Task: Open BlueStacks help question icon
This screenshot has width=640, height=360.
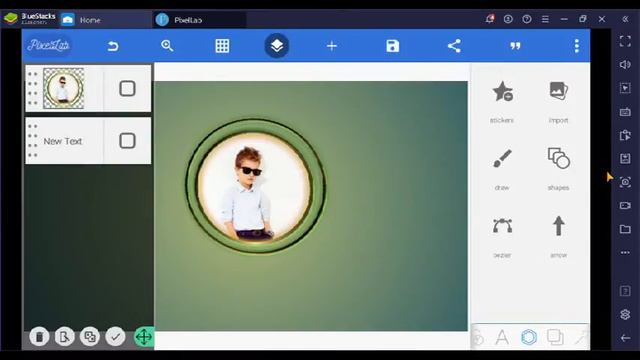Action: coord(527,19)
